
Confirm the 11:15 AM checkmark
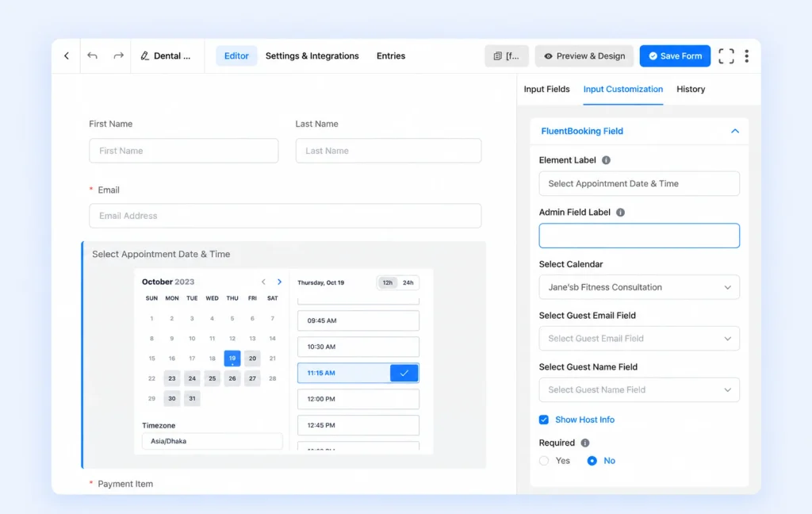coord(404,373)
